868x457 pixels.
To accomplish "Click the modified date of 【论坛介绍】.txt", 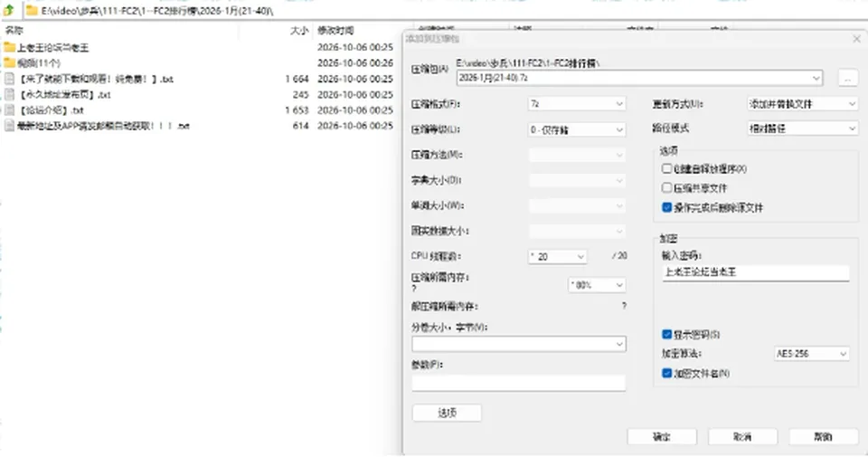I will coord(354,110).
